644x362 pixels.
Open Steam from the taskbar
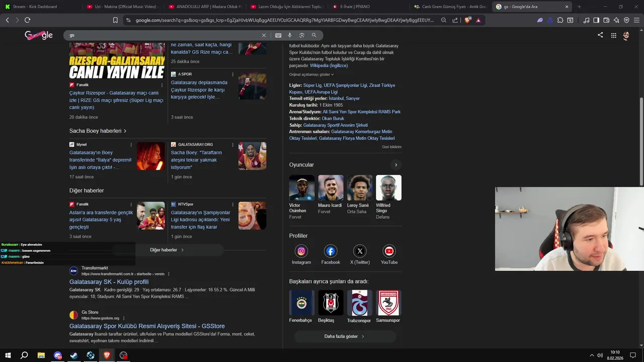74,355
